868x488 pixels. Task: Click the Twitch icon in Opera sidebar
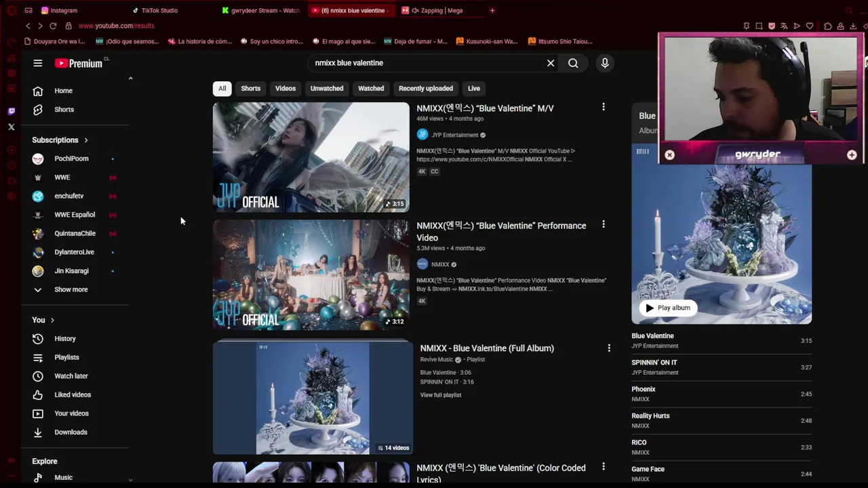11,111
